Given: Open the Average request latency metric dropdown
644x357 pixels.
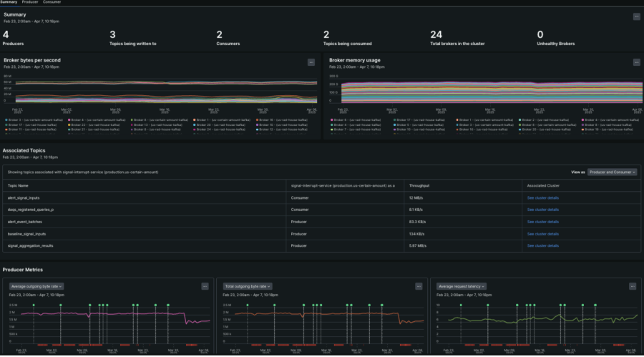Looking at the screenshot, I should pos(463,286).
